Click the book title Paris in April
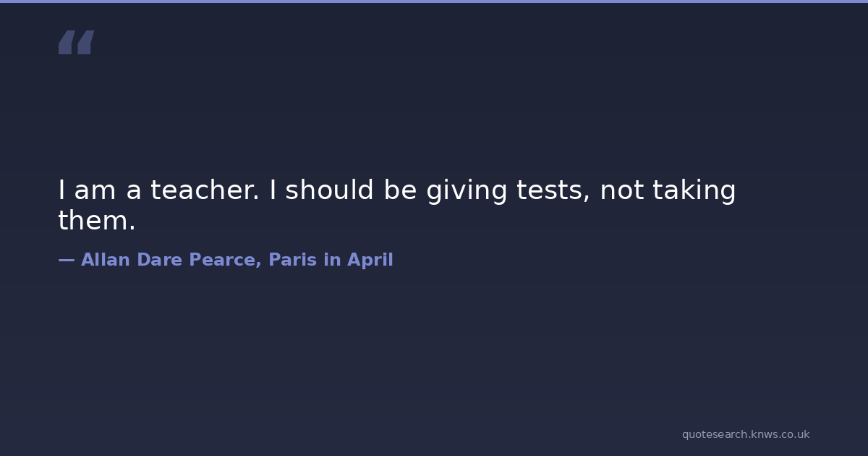 tap(331, 260)
